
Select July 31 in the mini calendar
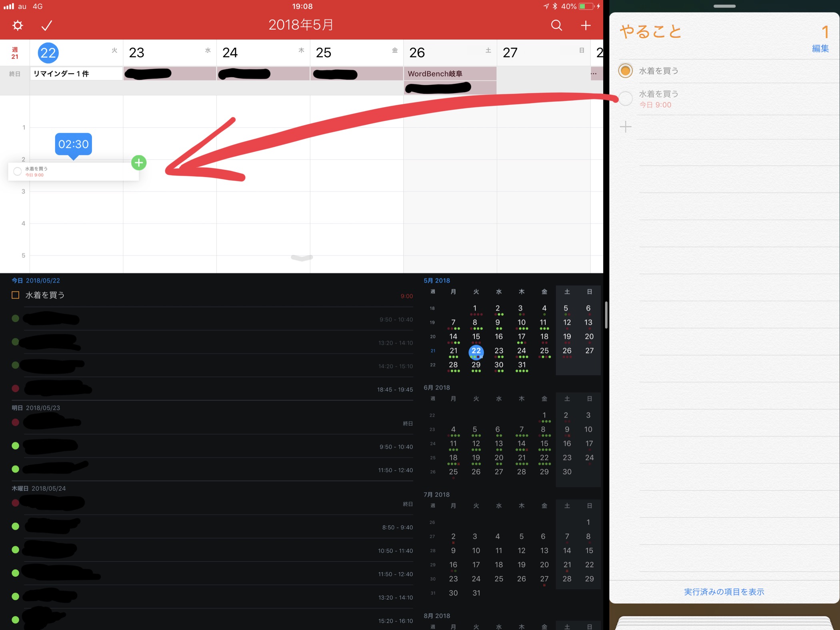(476, 593)
